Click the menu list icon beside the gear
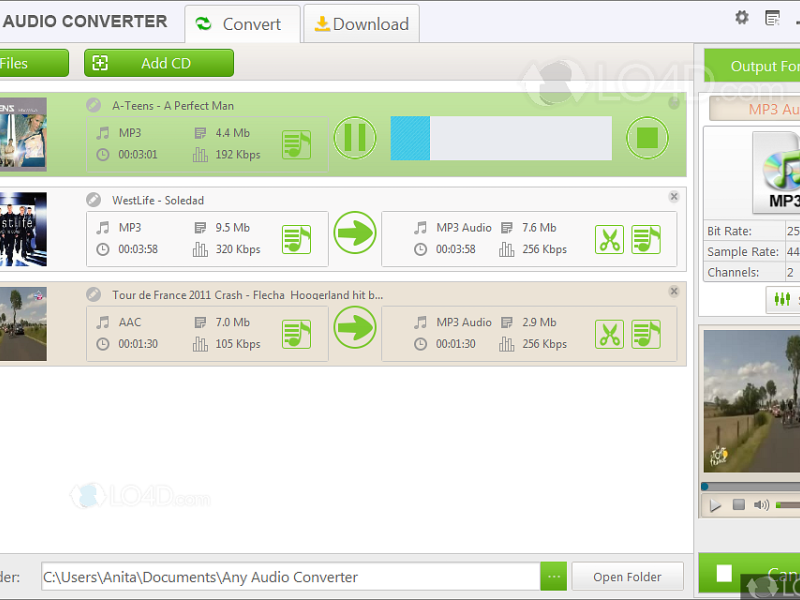 click(773, 18)
